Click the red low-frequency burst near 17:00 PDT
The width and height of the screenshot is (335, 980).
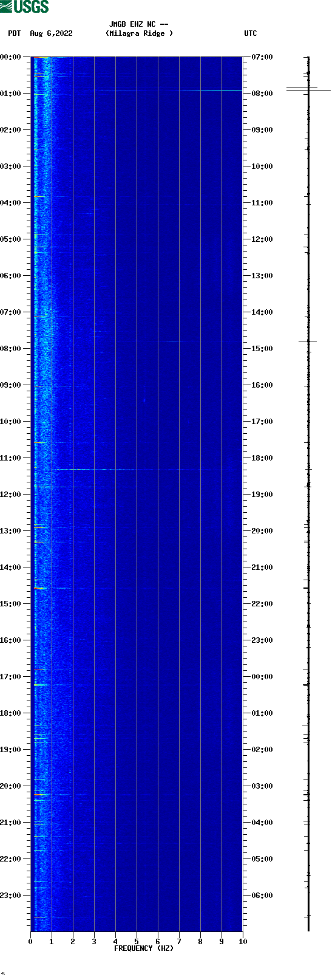(39, 670)
